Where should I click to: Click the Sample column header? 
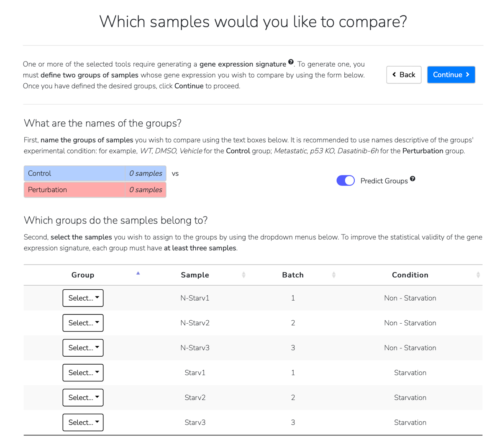(x=195, y=275)
